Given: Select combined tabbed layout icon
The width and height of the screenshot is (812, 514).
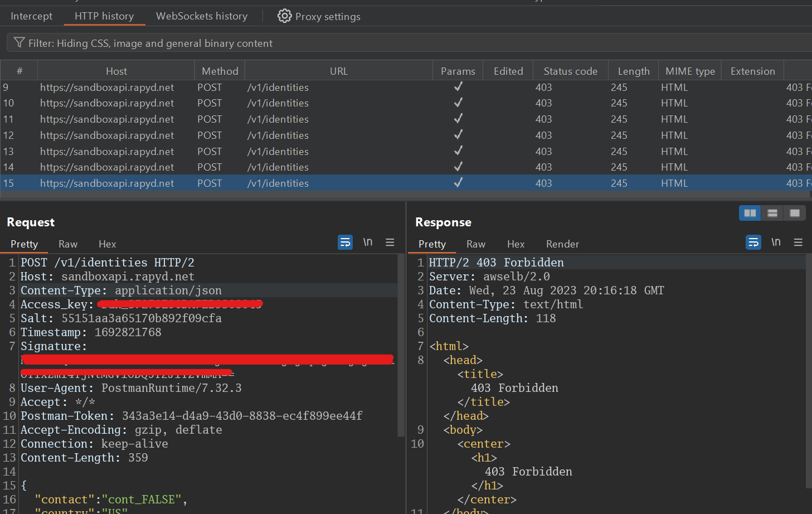Looking at the screenshot, I should 795,213.
